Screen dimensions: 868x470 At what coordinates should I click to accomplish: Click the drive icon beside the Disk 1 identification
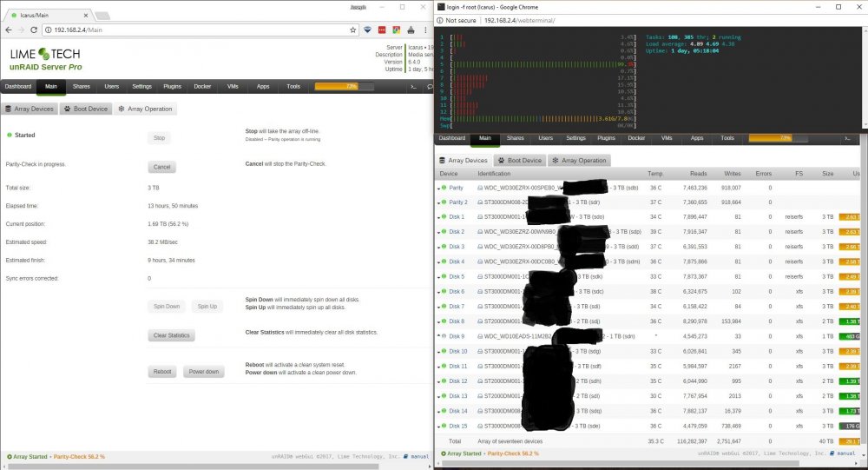click(x=480, y=217)
